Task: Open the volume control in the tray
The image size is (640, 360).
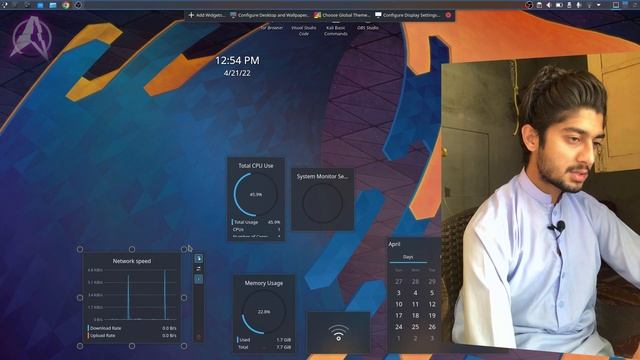Action: 549,5
